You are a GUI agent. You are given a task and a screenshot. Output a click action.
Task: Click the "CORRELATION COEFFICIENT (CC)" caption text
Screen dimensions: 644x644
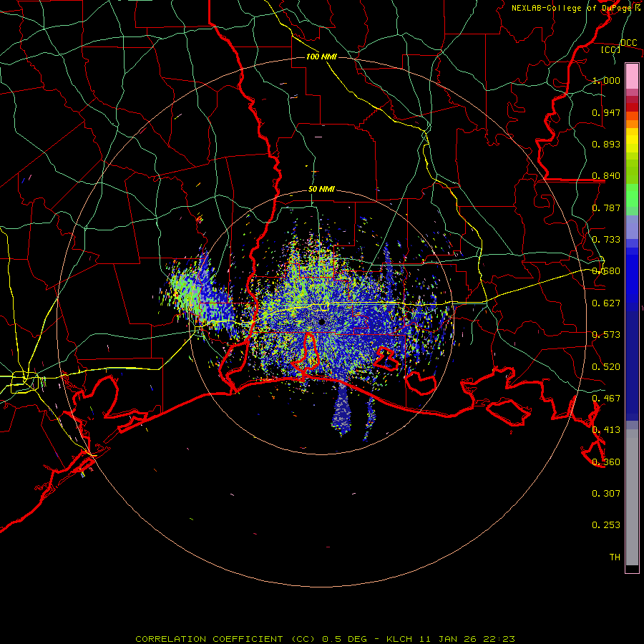pyautogui.click(x=225, y=639)
